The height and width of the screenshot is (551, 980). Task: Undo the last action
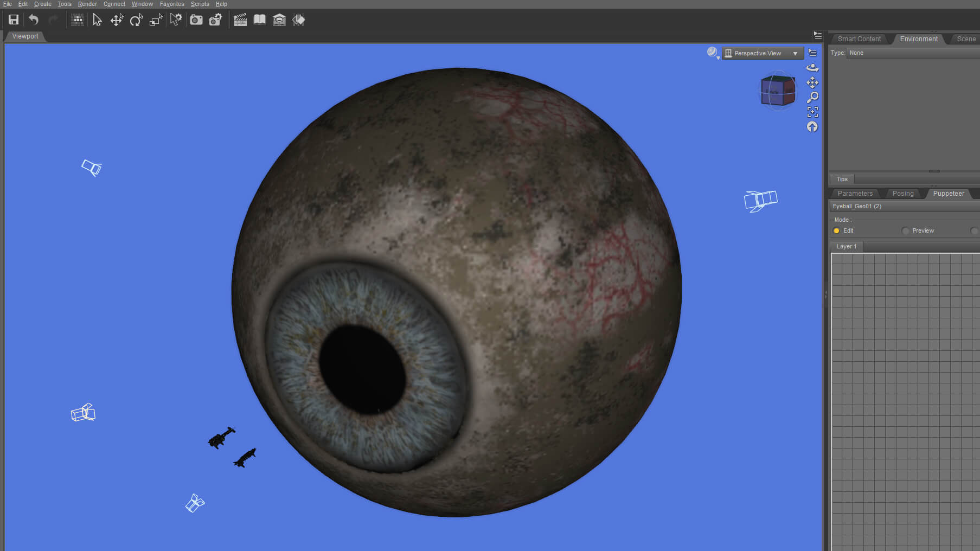pyautogui.click(x=34, y=20)
